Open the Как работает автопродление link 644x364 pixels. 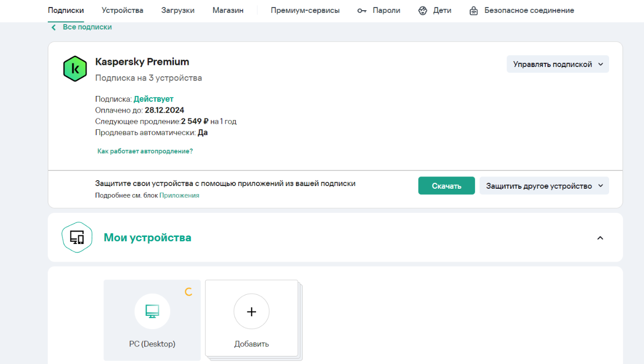(145, 151)
